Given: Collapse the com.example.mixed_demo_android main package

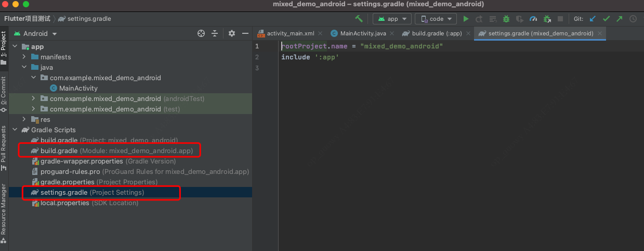Looking at the screenshot, I should 34,78.
